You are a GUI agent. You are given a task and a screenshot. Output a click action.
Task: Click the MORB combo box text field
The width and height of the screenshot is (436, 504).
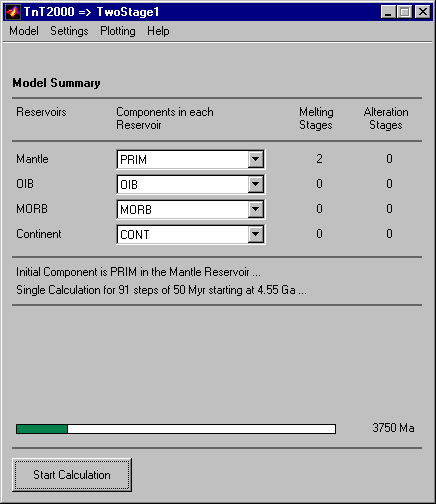(x=183, y=209)
